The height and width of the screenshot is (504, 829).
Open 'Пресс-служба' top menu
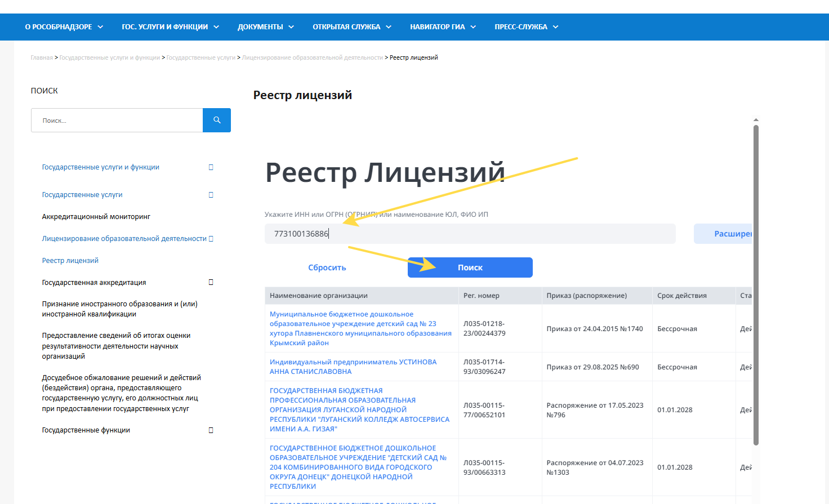(x=526, y=27)
